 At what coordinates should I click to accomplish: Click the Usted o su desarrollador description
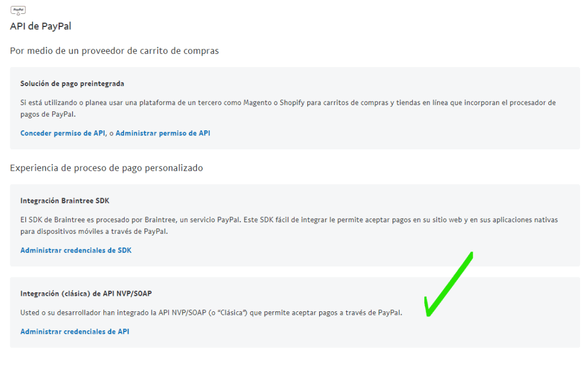tap(211, 312)
